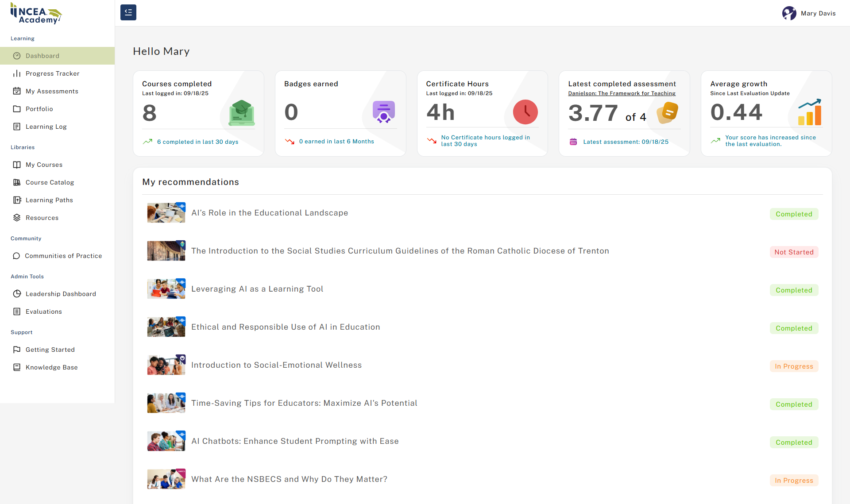Open Mary Davis profile avatar

click(789, 13)
